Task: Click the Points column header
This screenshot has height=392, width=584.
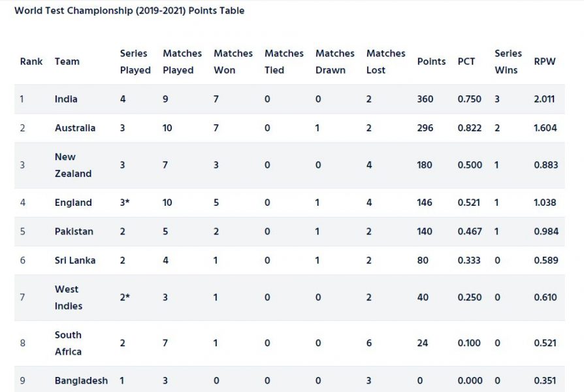Action: (431, 61)
